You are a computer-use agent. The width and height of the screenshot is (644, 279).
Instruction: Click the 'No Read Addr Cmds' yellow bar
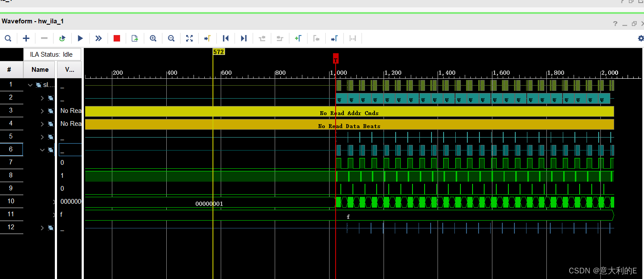(349, 112)
